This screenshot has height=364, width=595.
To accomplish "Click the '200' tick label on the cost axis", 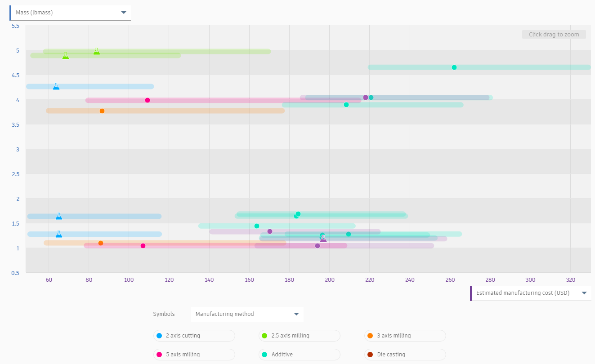I will (330, 280).
